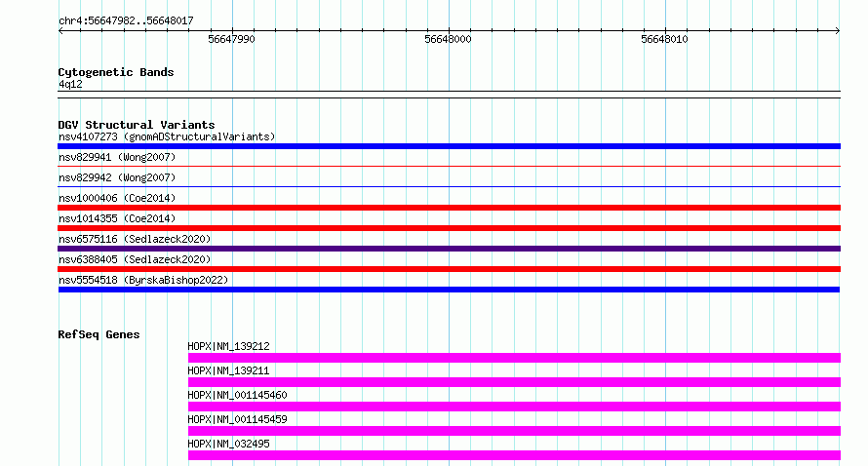Click the chr4:56647982..56648017 coordinate label
868x466 pixels.
[126, 21]
